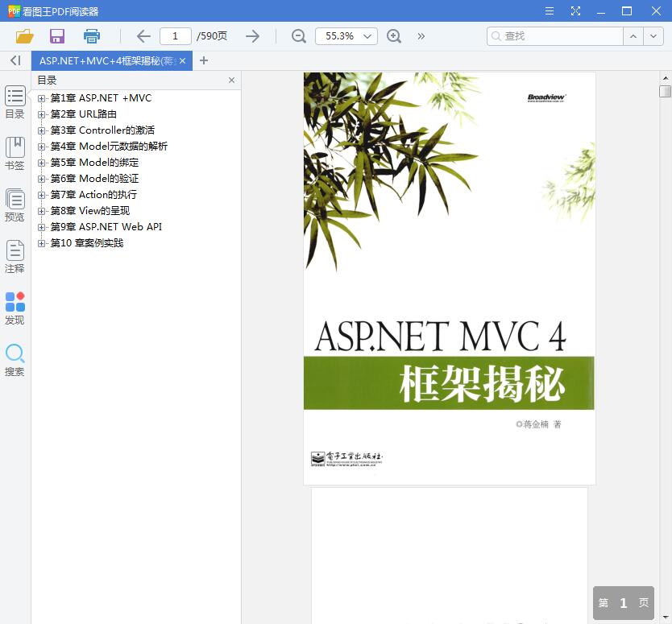Open the 目录 outline panel icon
The height and width of the screenshot is (624, 672).
coord(15,102)
